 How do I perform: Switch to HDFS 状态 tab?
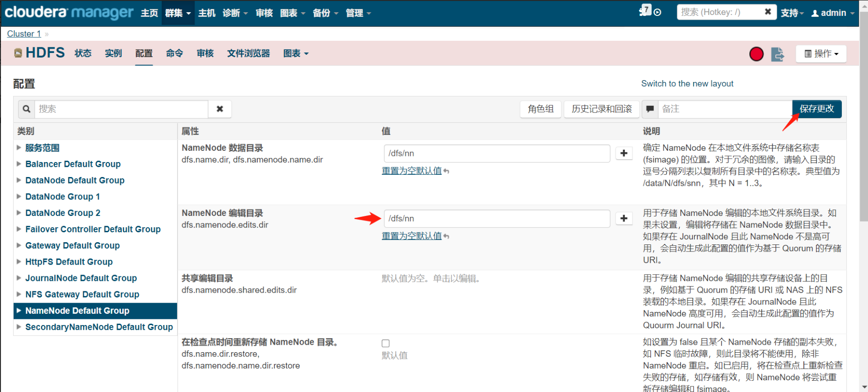[x=83, y=53]
